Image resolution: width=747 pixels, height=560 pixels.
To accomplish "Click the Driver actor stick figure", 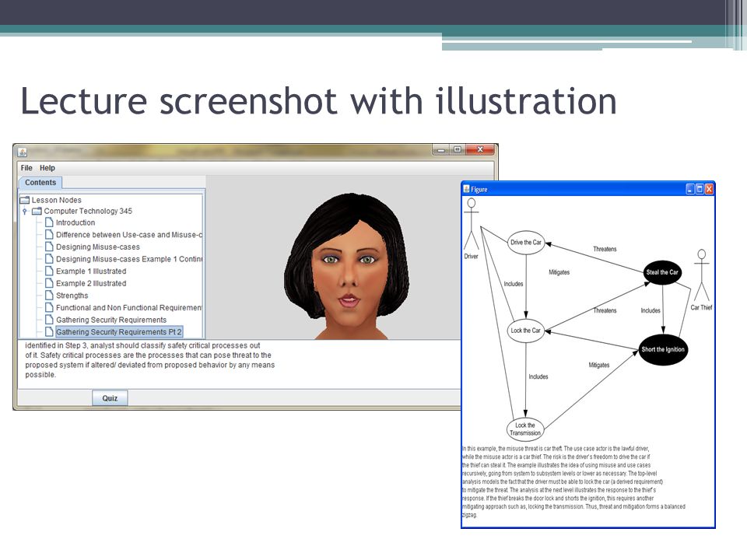I will tap(472, 225).
